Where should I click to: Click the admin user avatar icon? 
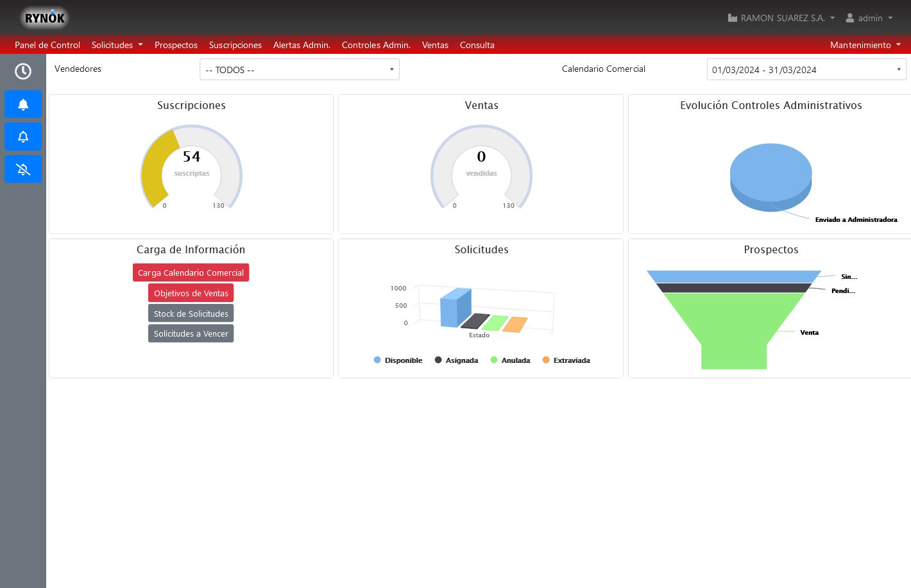(850, 18)
